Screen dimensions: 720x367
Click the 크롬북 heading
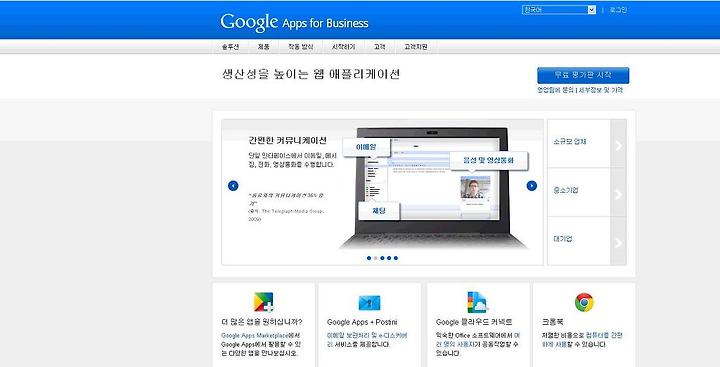click(x=552, y=322)
